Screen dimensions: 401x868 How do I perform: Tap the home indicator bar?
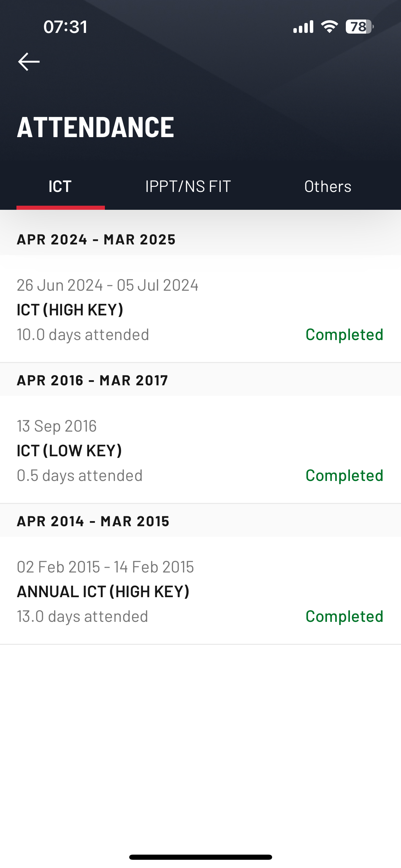200,857
